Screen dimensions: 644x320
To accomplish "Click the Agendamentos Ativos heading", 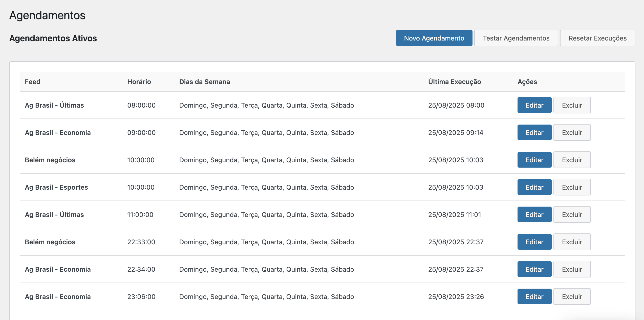I will click(x=53, y=38).
